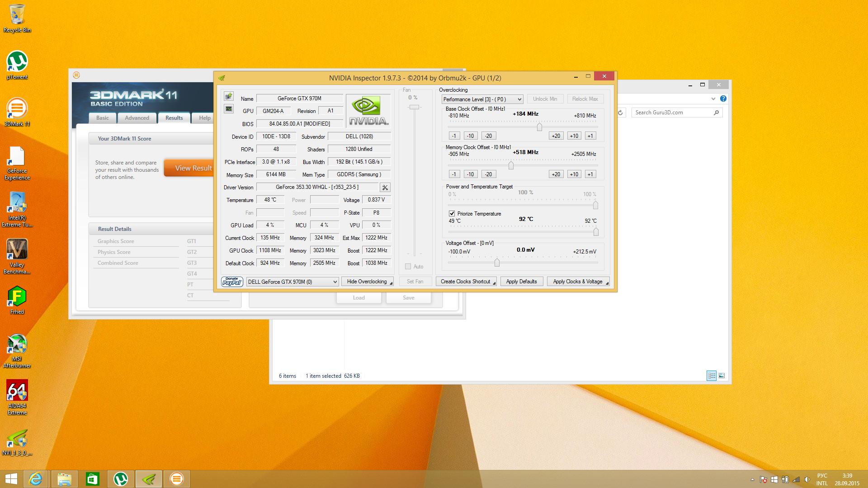Switch Explorer to large icons view

point(722,375)
